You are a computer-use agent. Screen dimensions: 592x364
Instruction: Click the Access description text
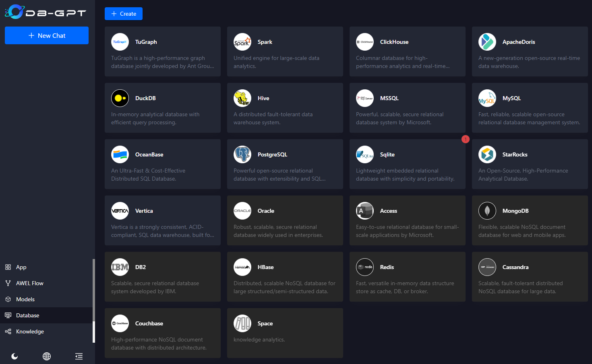(x=408, y=231)
